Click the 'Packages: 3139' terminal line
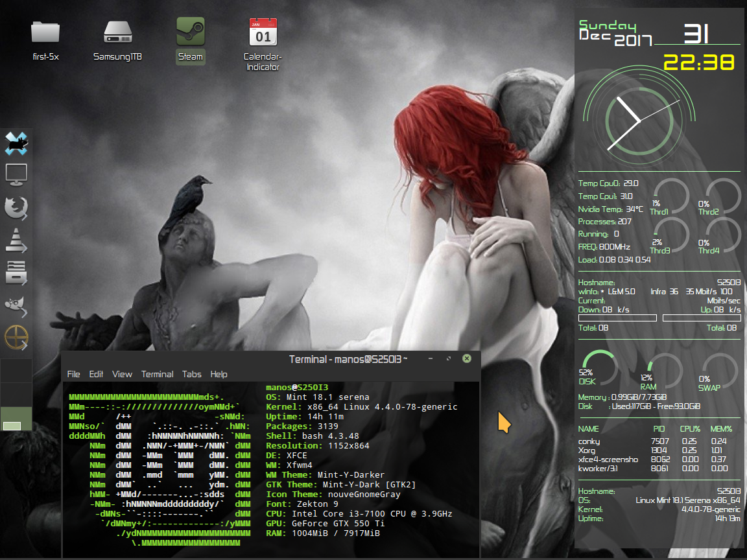Viewport: 747px width, 560px height. coord(302,426)
